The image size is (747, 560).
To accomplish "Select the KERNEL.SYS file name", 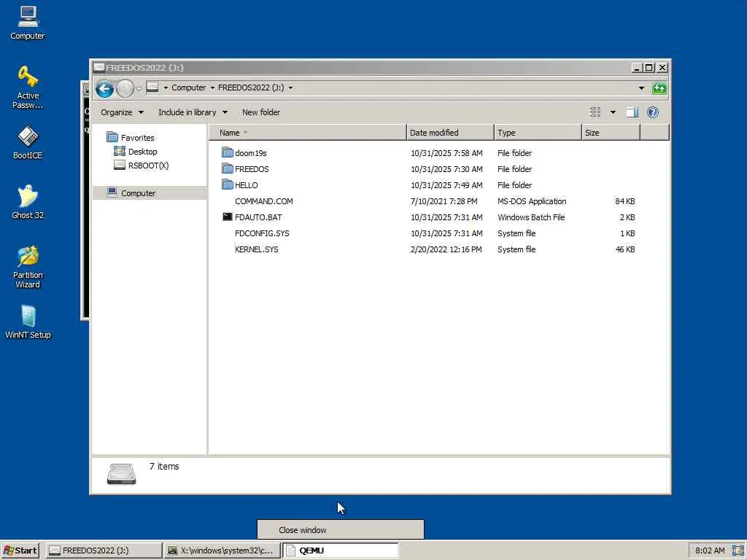I will [x=256, y=249].
